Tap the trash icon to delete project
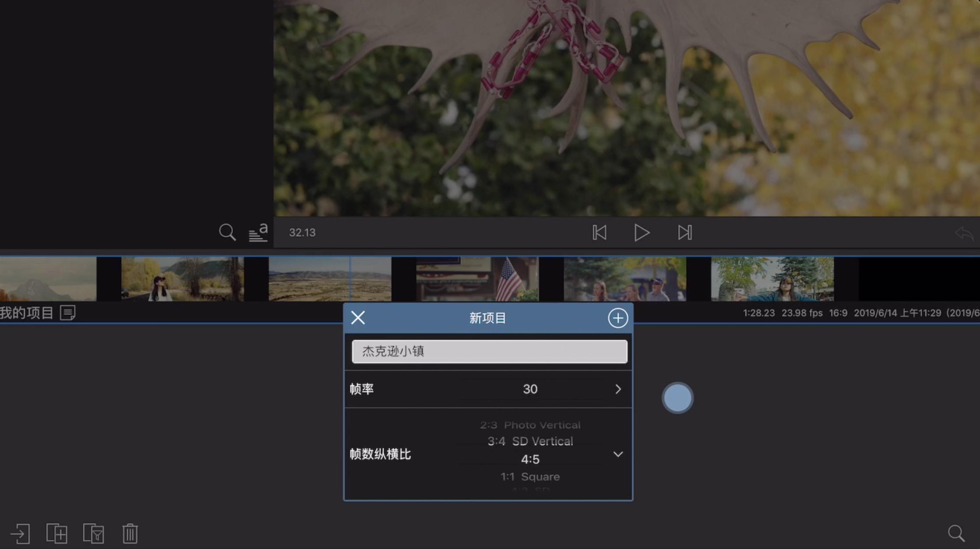 (130, 533)
